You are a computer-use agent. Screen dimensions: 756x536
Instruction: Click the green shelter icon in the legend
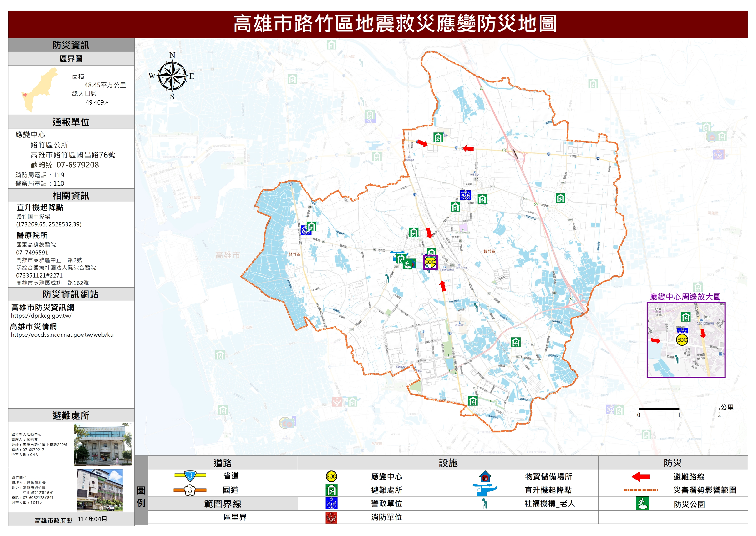tap(331, 490)
